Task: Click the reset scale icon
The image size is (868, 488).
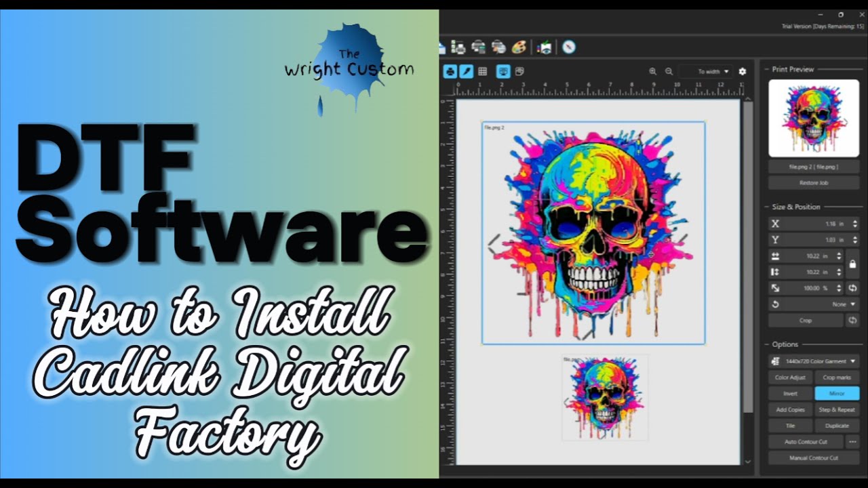Action: tap(852, 288)
